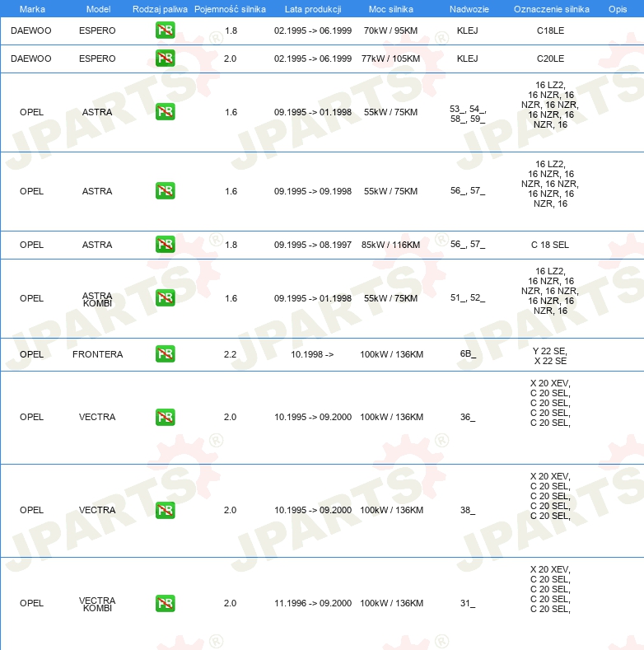Click production date 10.1998 ->

click(x=312, y=354)
